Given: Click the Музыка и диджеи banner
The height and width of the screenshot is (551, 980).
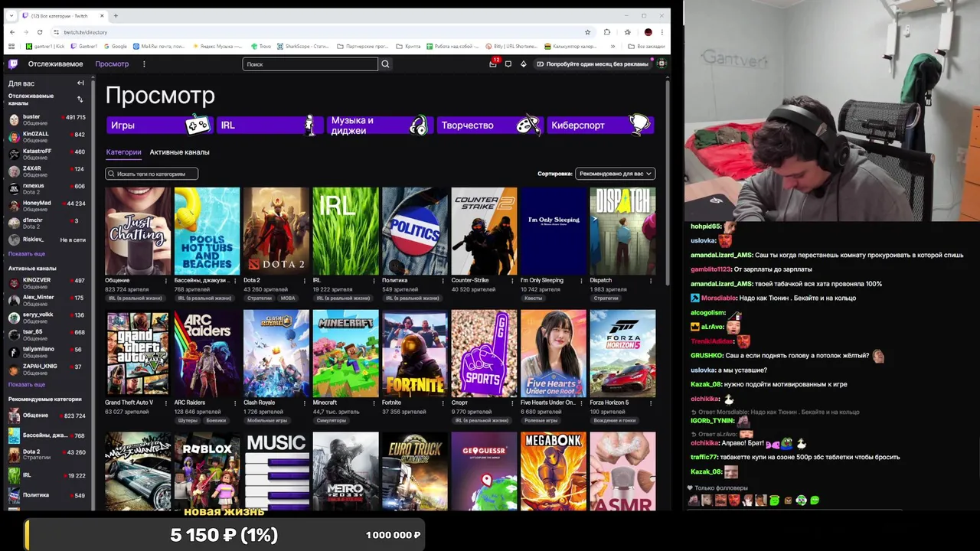Looking at the screenshot, I should pos(379,126).
